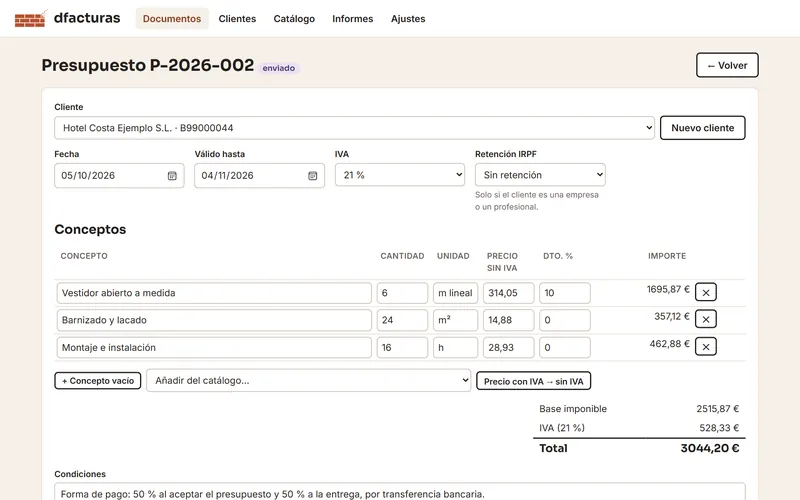800x500 pixels.
Task: Open calendar picker in Fecha field
Action: point(172,176)
